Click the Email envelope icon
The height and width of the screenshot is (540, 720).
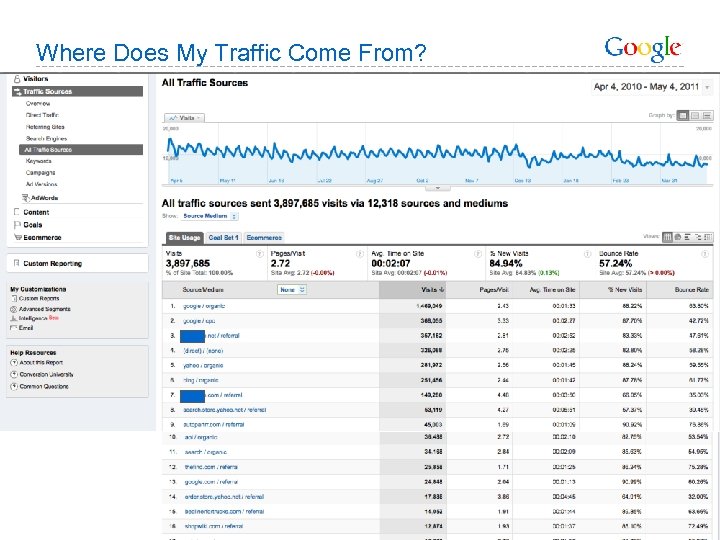(x=14, y=328)
